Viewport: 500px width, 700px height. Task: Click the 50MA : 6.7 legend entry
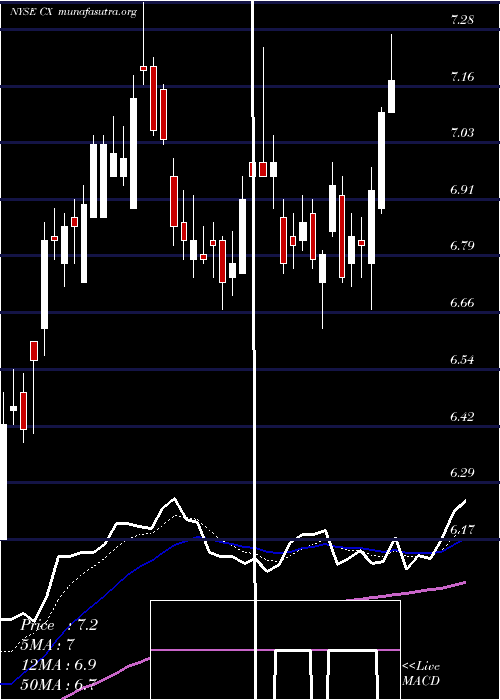58,684
